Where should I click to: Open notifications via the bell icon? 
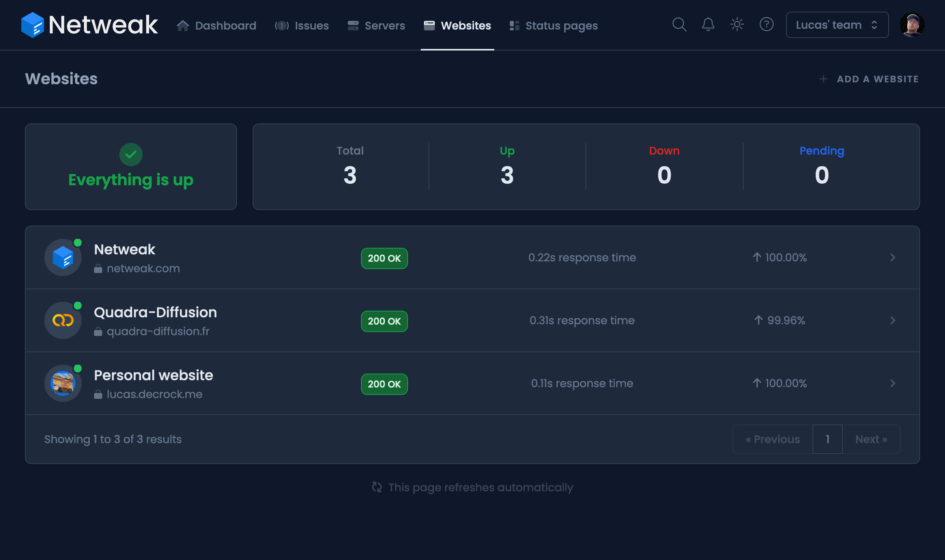(x=708, y=24)
